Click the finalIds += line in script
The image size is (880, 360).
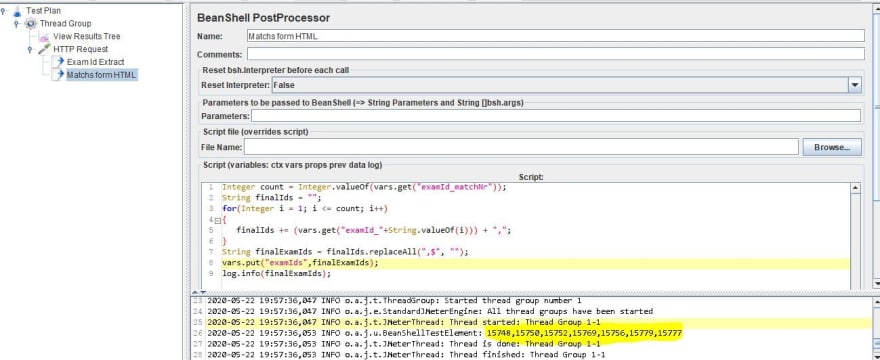pyautogui.click(x=373, y=230)
